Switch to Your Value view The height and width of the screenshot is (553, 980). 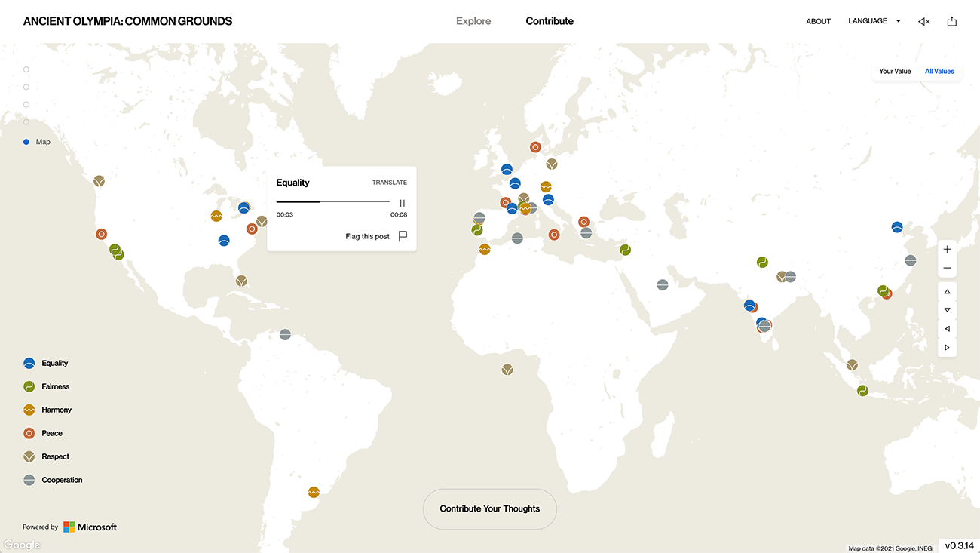895,72
